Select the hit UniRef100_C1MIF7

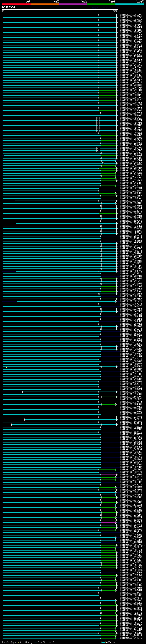coord(131,196)
